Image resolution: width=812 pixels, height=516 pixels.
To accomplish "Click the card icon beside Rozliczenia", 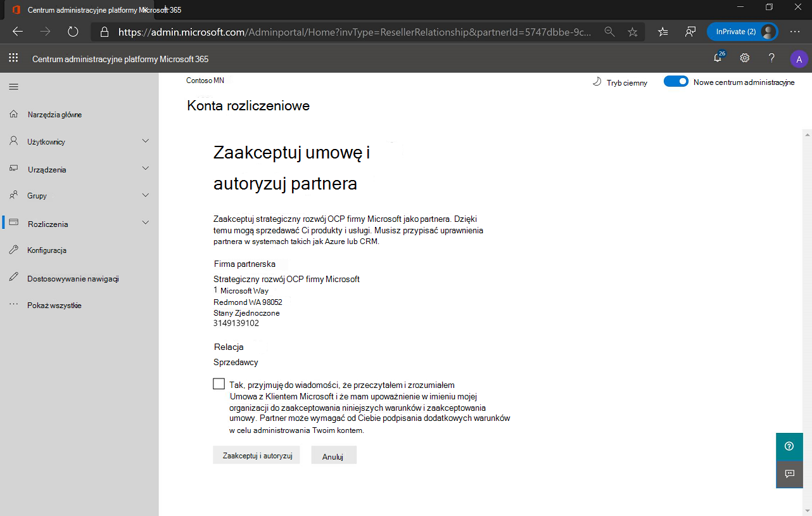I will pyautogui.click(x=14, y=223).
